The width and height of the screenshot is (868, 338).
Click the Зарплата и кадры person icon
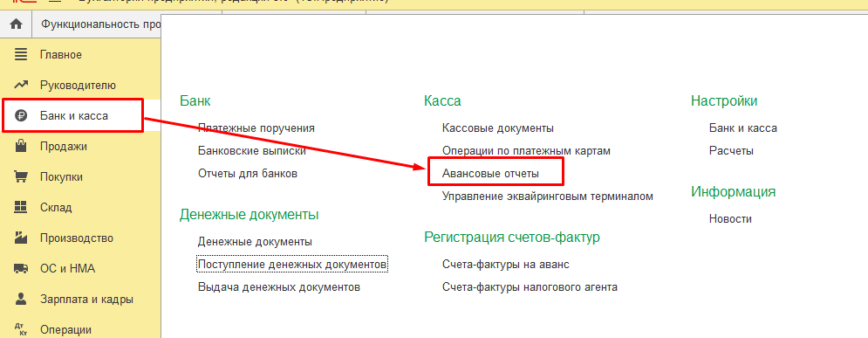click(20, 300)
